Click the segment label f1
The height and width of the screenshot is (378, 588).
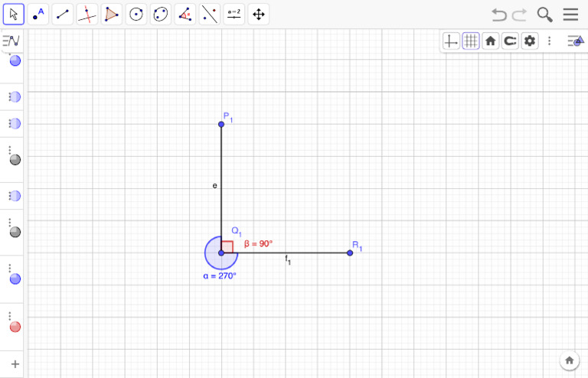click(288, 259)
